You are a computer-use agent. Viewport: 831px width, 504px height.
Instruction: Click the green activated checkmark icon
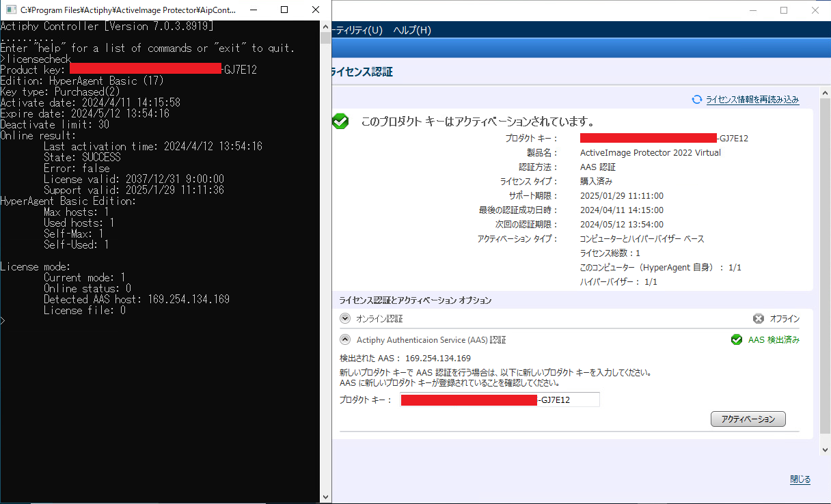[x=340, y=122]
